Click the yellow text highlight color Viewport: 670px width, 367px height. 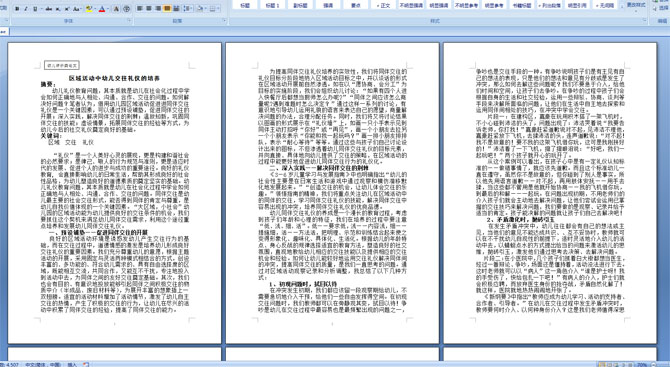point(89,9)
